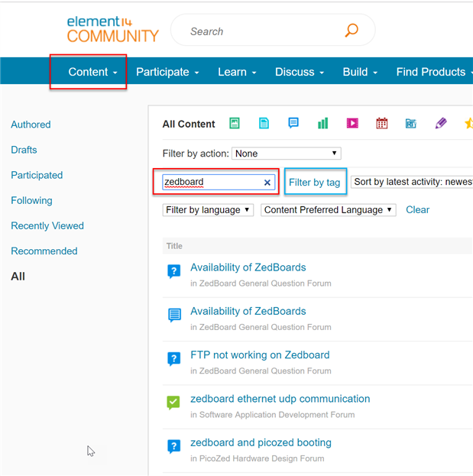
Task: Show Participated content
Action: 37,175
